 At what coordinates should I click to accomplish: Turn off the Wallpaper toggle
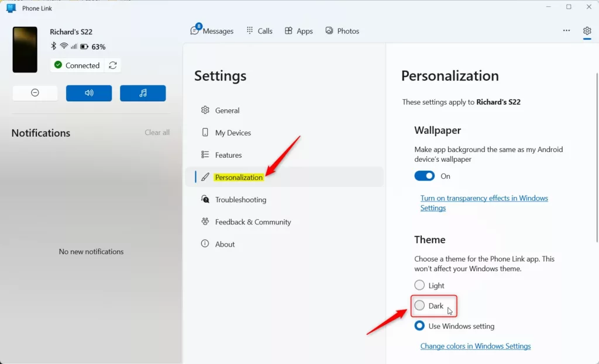(x=424, y=175)
